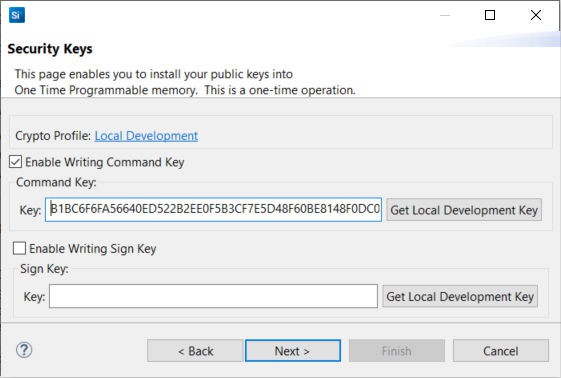Proceed with the Next button
Screen dimensions: 561x378
coord(293,351)
